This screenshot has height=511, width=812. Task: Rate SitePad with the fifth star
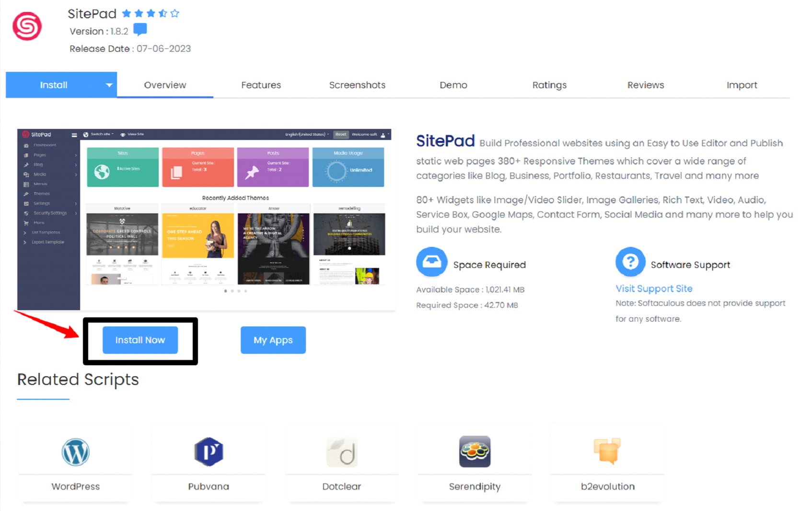coord(174,13)
